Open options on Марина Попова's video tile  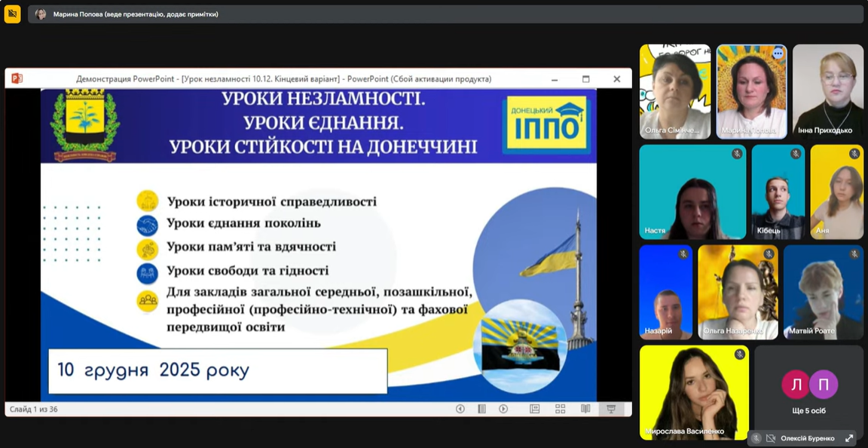tap(778, 54)
